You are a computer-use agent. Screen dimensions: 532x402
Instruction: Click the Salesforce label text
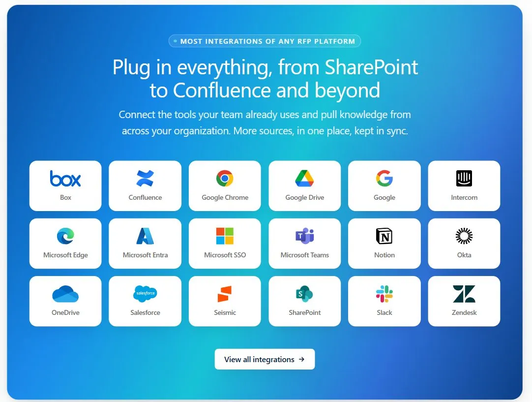(x=145, y=313)
